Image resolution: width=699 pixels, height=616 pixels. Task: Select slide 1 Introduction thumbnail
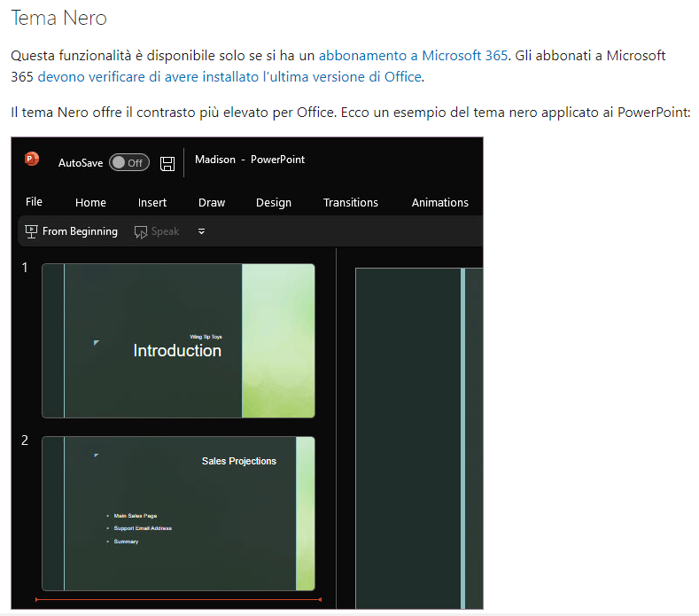(x=178, y=340)
